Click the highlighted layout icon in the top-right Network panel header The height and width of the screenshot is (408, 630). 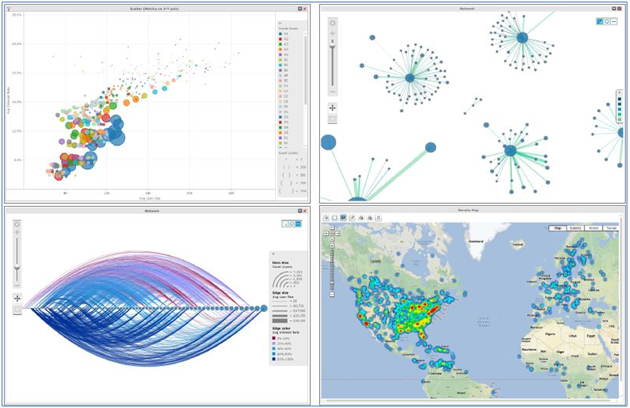click(600, 20)
